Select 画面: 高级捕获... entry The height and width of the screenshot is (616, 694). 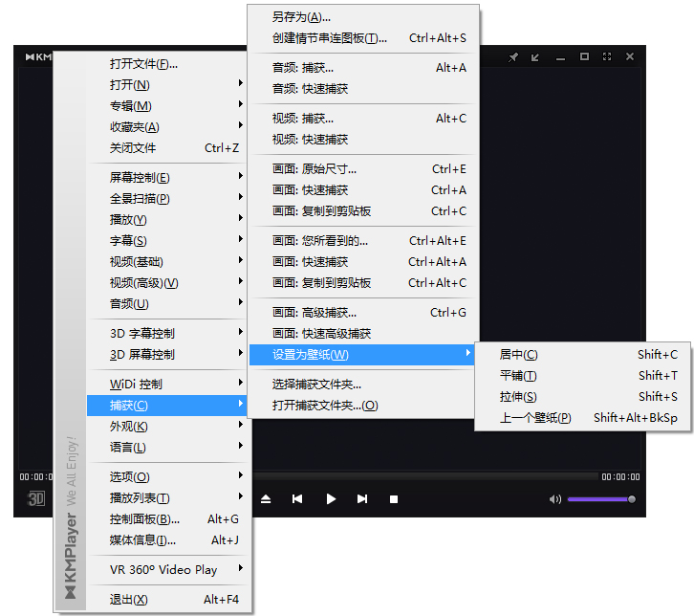(363, 313)
